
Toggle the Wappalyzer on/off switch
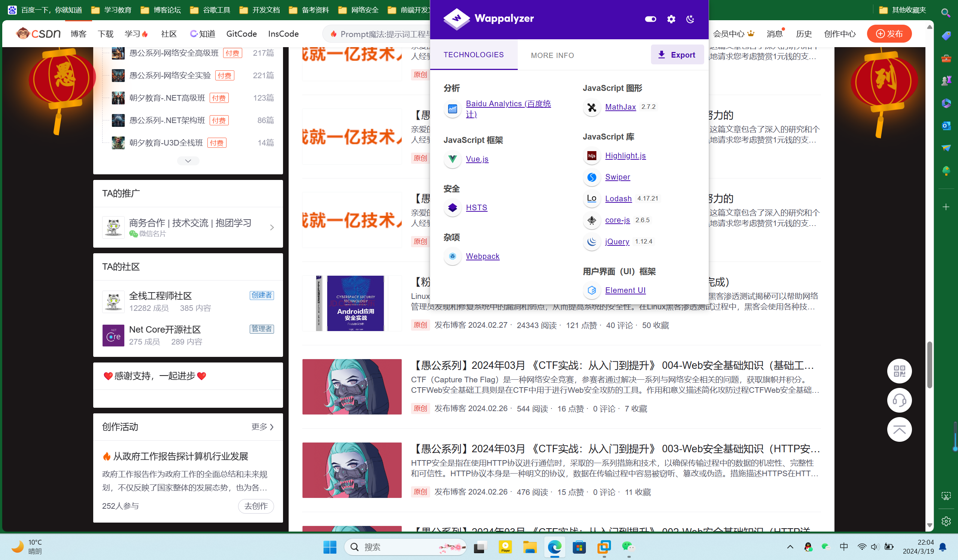650,19
